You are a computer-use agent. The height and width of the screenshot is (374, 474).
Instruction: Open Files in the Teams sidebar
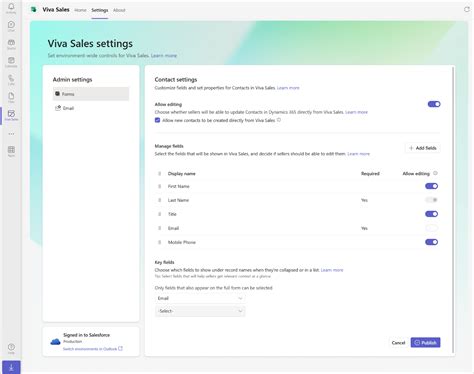click(x=11, y=97)
